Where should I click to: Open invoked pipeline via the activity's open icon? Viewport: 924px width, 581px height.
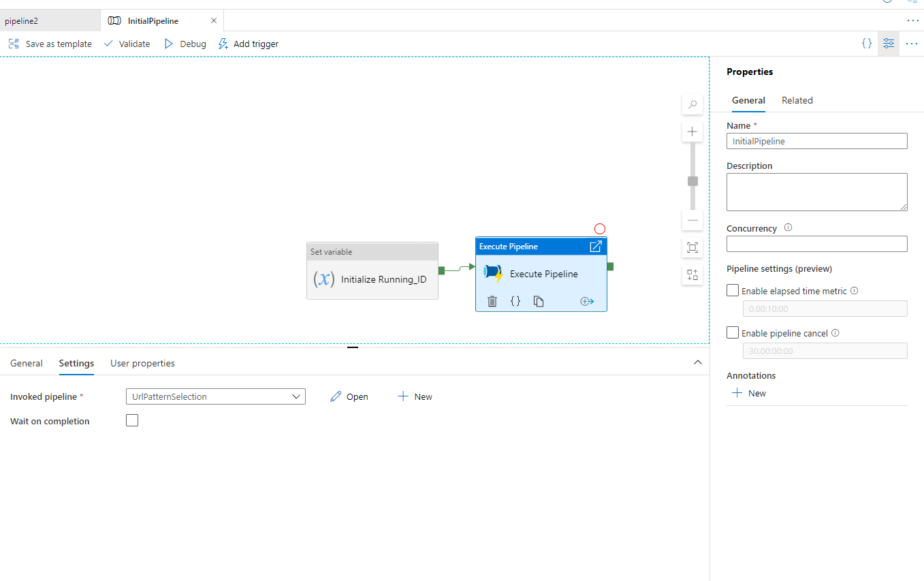[596, 246]
